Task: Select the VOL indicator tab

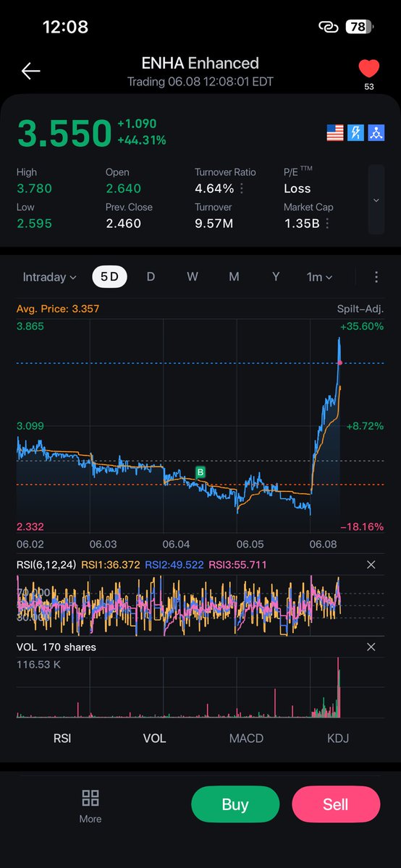Action: click(x=154, y=738)
